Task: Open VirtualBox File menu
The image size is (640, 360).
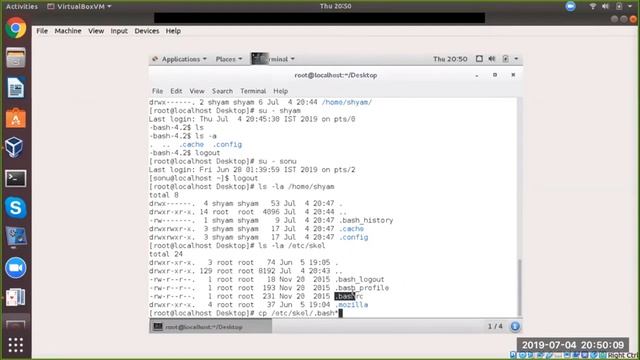Action: [42, 31]
